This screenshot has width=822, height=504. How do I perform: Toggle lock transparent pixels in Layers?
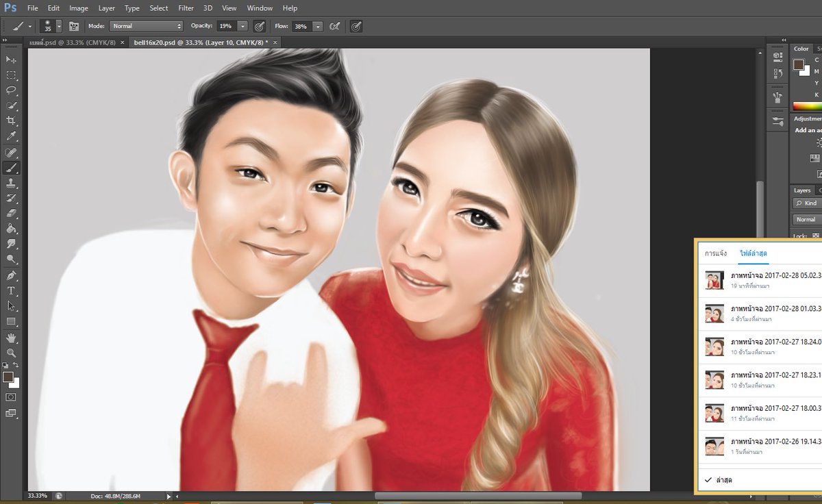pyautogui.click(x=816, y=236)
